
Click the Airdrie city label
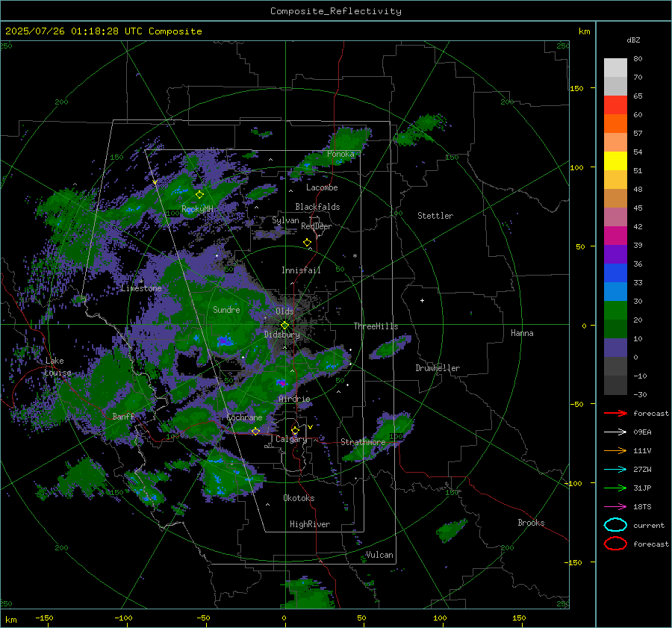pos(294,399)
